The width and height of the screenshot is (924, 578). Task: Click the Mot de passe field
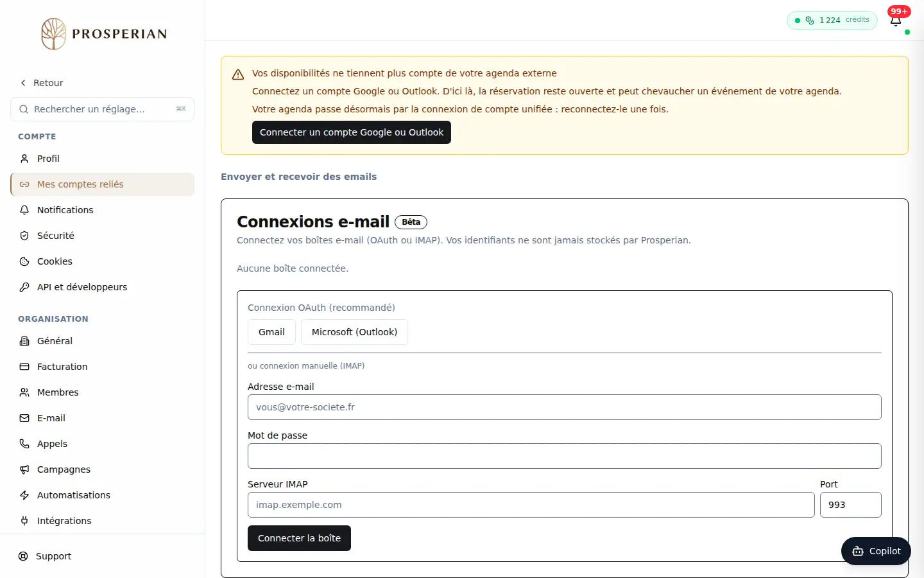click(565, 456)
